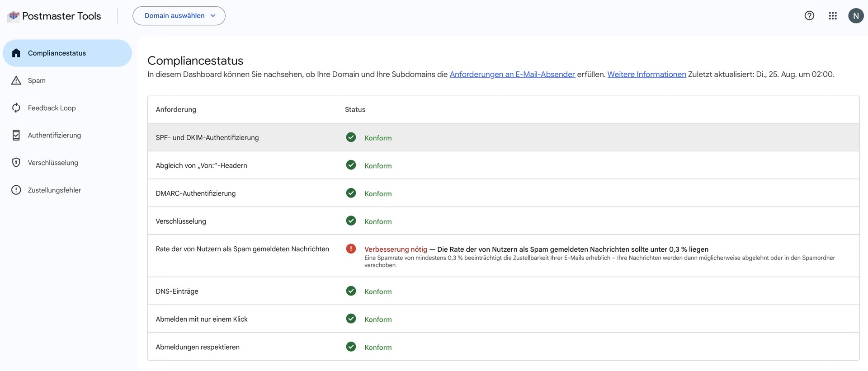The width and height of the screenshot is (868, 371).
Task: Select the Verschlüsselung requirement in the table
Action: click(x=181, y=221)
